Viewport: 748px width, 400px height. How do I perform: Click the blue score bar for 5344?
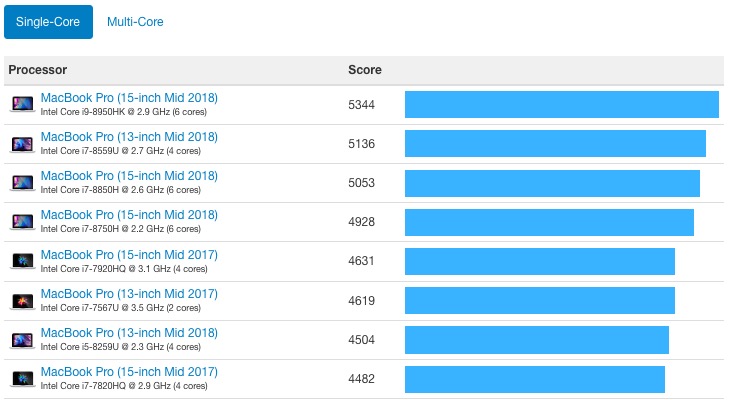(561, 105)
